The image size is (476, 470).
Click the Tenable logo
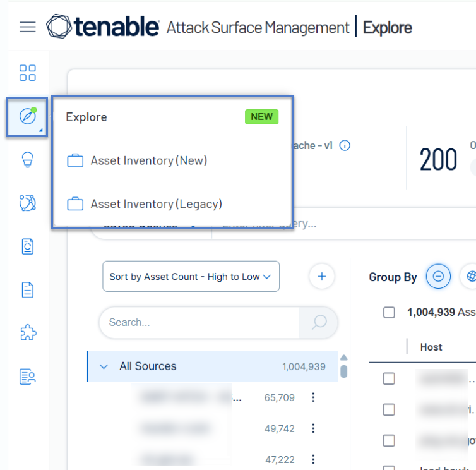103,27
